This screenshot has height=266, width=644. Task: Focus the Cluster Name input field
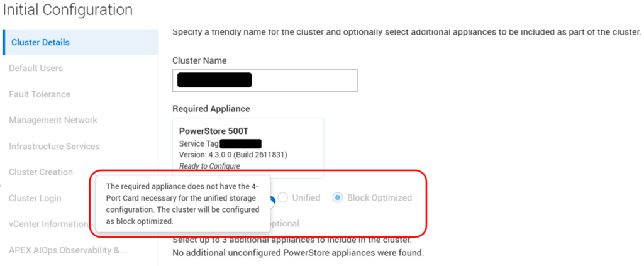point(265,80)
